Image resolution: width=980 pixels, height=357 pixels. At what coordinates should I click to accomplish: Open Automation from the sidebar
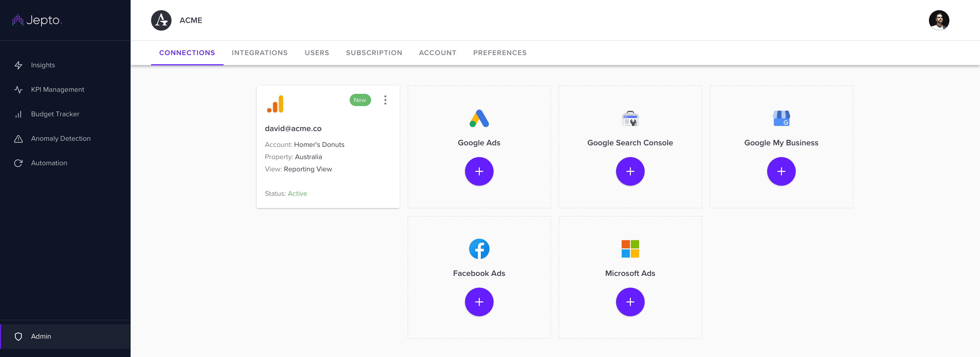coord(65,163)
